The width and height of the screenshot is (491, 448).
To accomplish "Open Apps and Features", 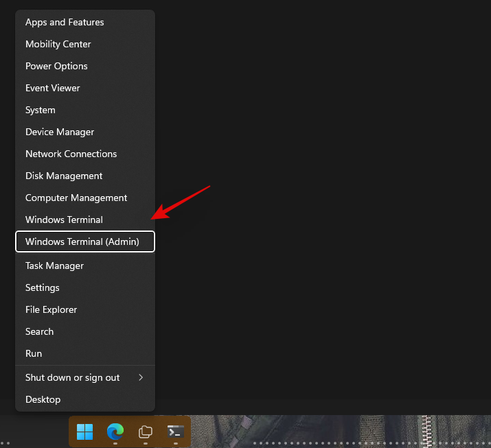I will 65,22.
